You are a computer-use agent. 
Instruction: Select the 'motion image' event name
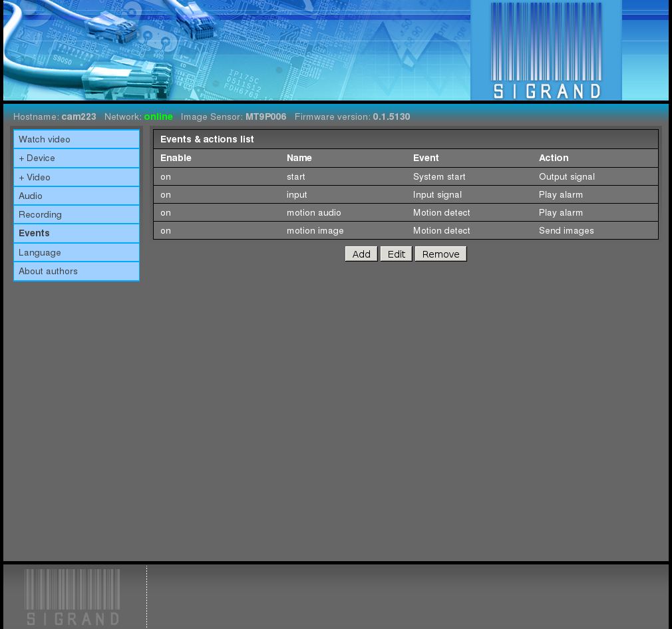tap(315, 231)
